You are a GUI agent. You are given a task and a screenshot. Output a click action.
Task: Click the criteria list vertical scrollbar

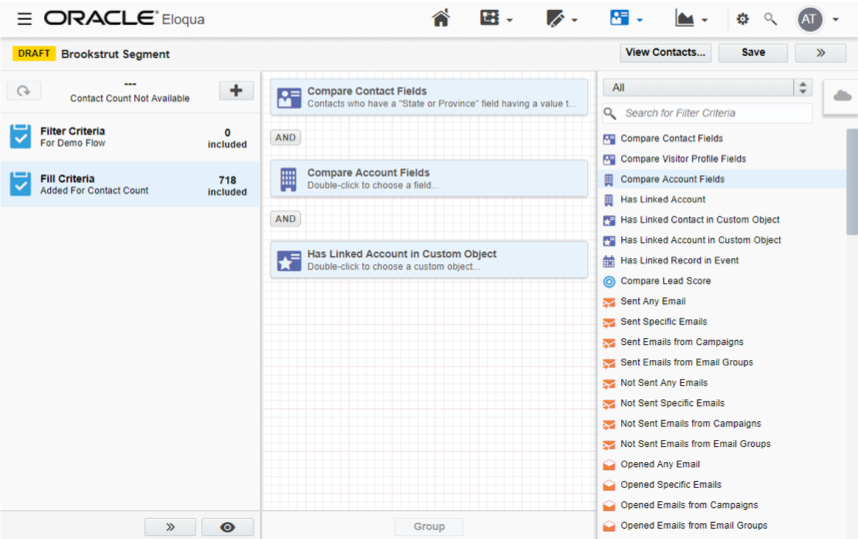click(x=852, y=182)
